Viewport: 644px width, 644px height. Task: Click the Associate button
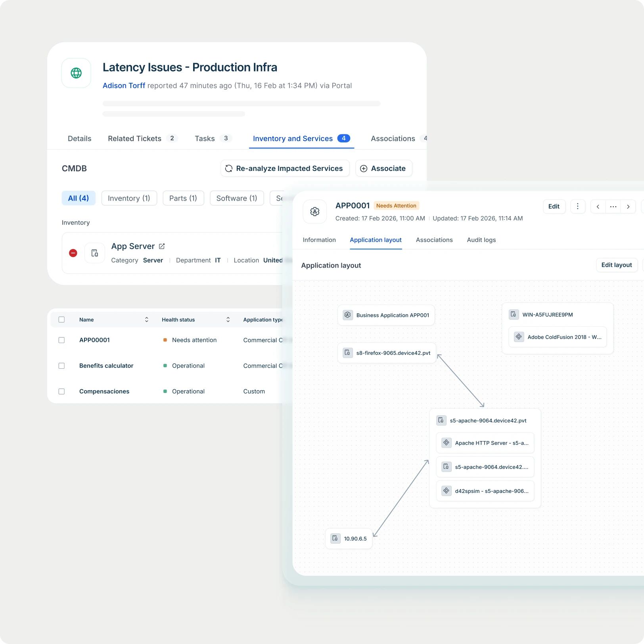383,169
